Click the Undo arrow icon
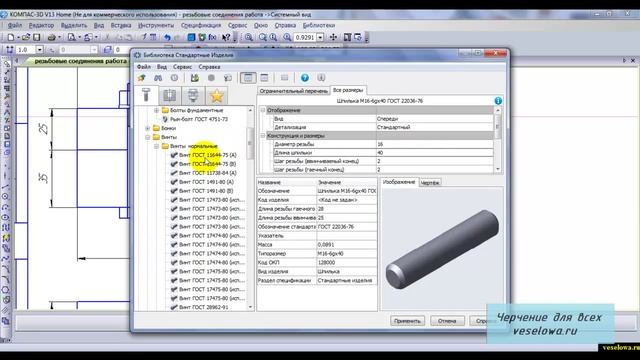640x360 pixels. pyautogui.click(x=167, y=37)
